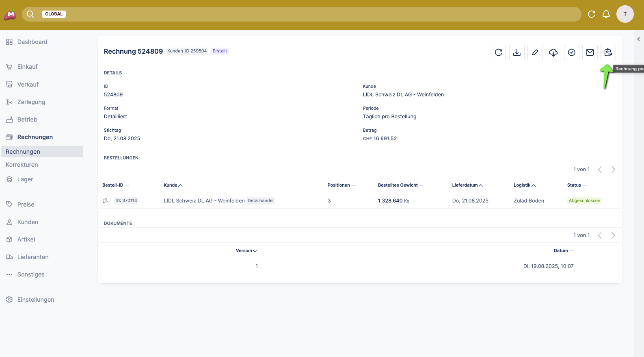This screenshot has height=357, width=644.
Task: Open order ID 370114 link
Action: click(126, 201)
